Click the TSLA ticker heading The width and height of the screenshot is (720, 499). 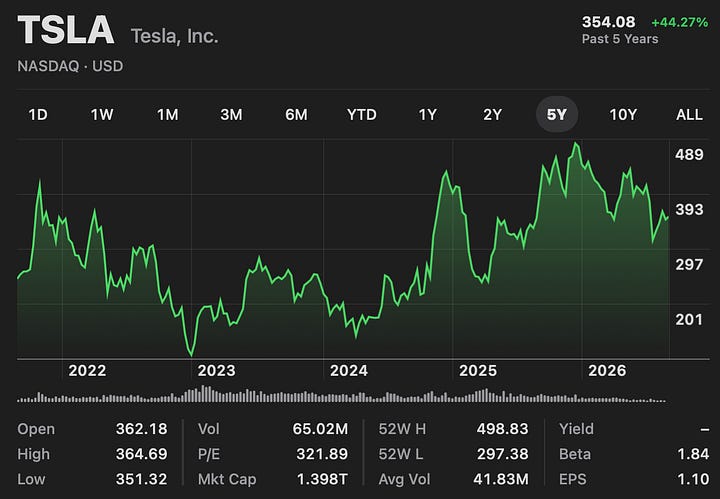[66, 30]
